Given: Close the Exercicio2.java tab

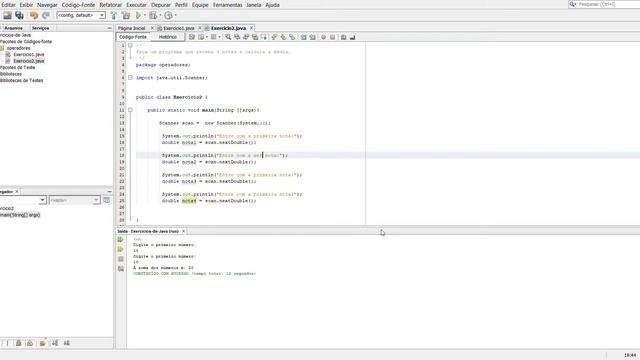Looking at the screenshot, I should click(251, 28).
